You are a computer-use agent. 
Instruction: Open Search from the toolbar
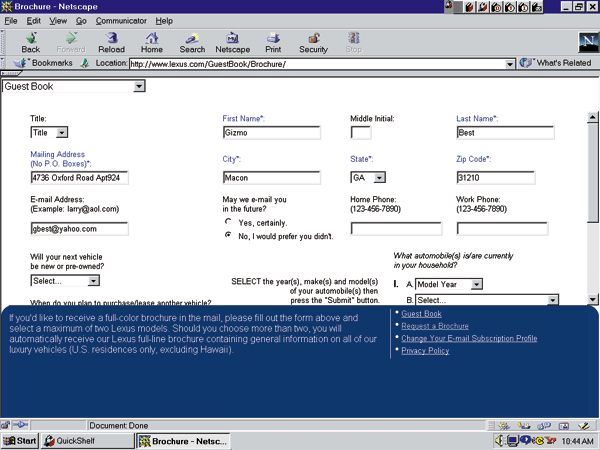pyautogui.click(x=192, y=40)
